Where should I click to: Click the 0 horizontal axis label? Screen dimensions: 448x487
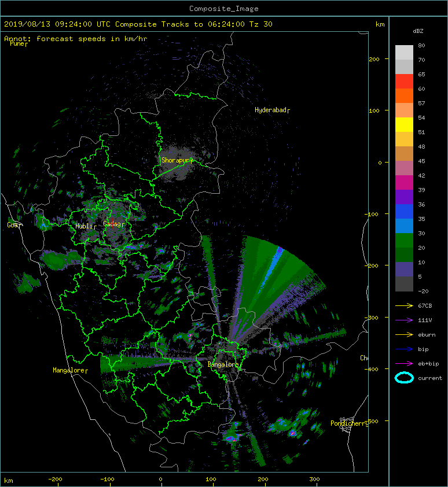161,479
